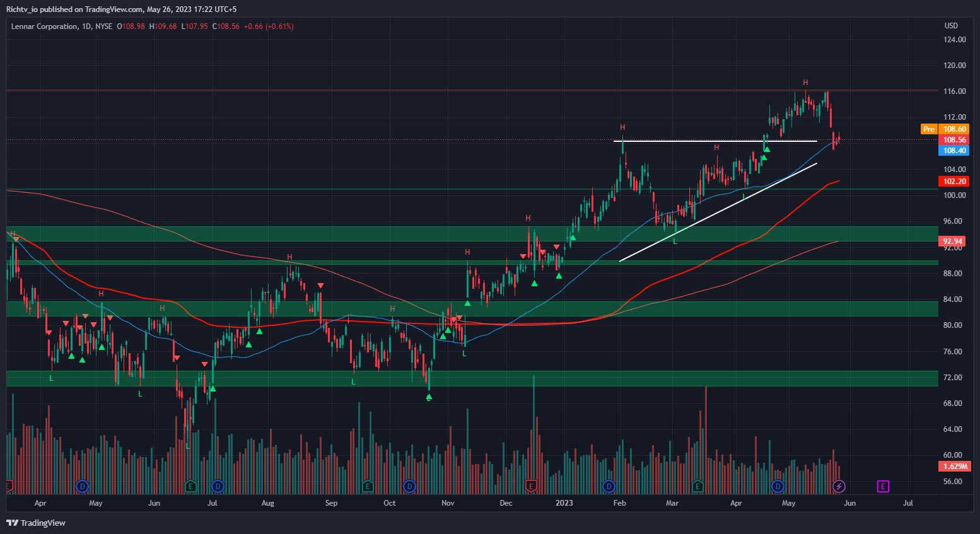The image size is (980, 534).
Task: Click the Apr label at left of time axis
Action: [40, 503]
